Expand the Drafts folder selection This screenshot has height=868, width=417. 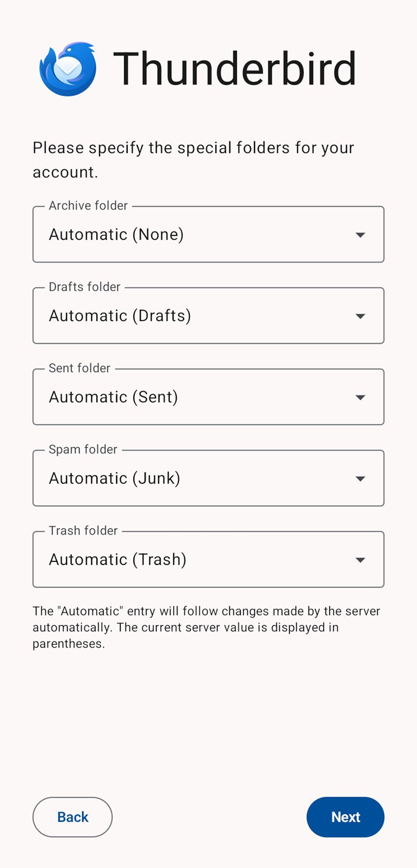209,316
